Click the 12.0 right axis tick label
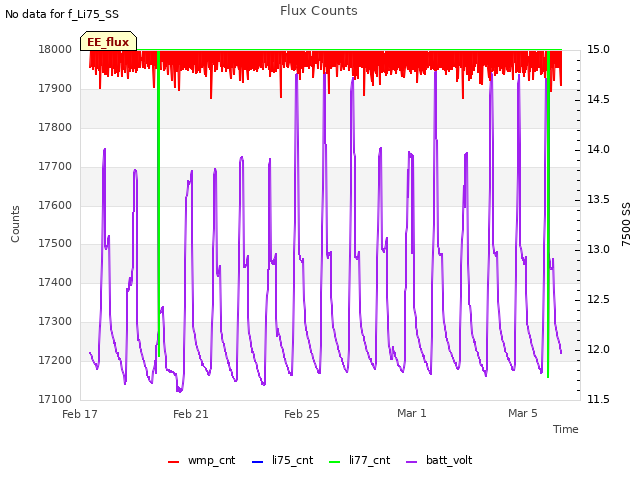The height and width of the screenshot is (480, 640). click(598, 349)
